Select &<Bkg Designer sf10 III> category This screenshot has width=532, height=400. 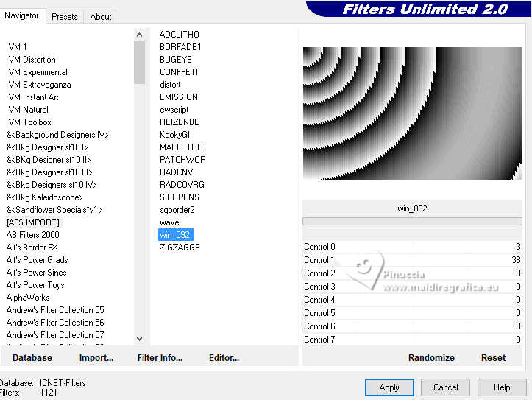coord(49,172)
